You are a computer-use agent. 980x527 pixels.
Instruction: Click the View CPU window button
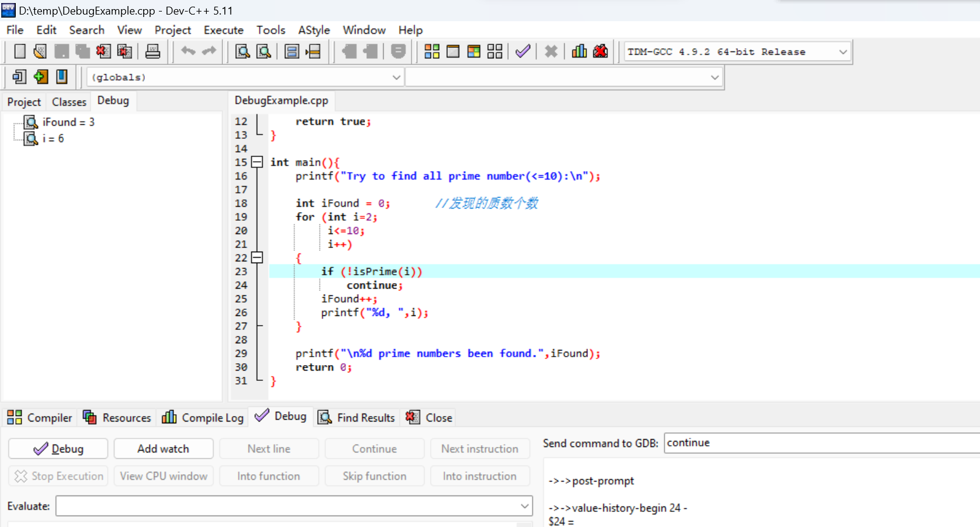164,476
